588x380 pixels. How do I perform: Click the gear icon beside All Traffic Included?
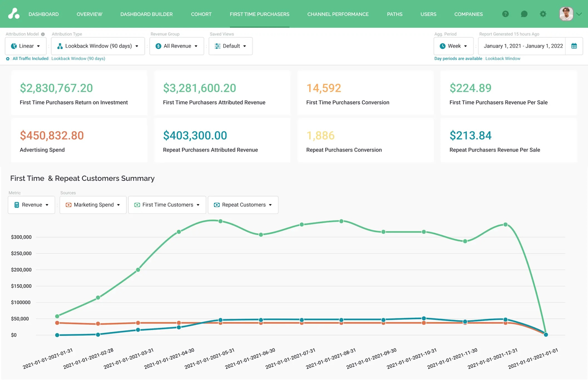[8, 58]
